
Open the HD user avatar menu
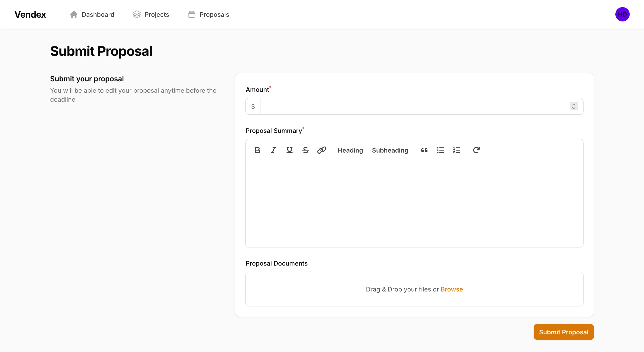click(622, 14)
